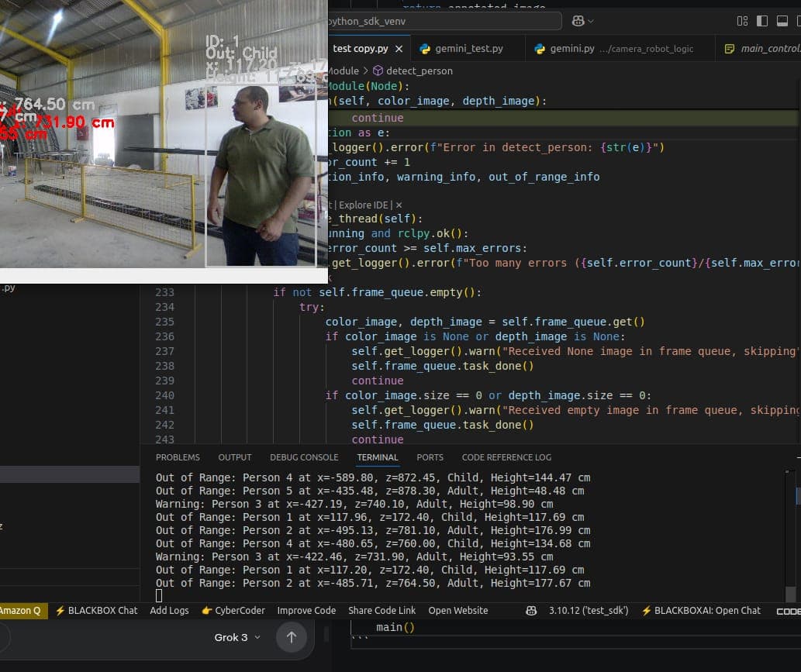The height and width of the screenshot is (672, 801).
Task: Click the detect_person symbol icon in breadcrumb
Action: click(x=378, y=71)
